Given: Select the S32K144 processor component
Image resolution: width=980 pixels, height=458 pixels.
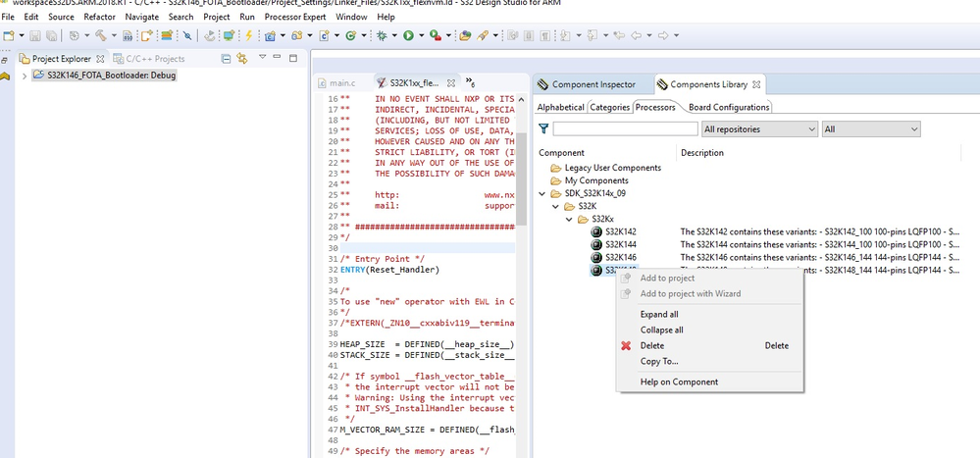Looking at the screenshot, I should [x=620, y=244].
